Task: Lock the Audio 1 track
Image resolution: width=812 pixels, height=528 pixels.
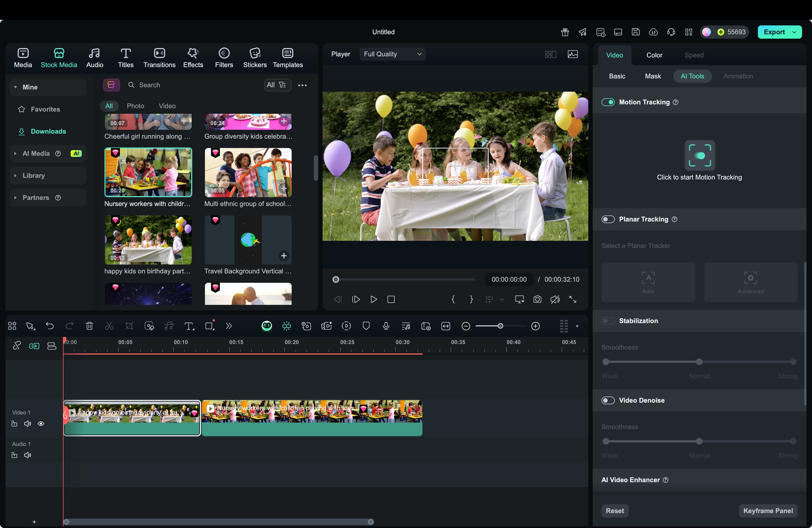Action: click(x=14, y=455)
